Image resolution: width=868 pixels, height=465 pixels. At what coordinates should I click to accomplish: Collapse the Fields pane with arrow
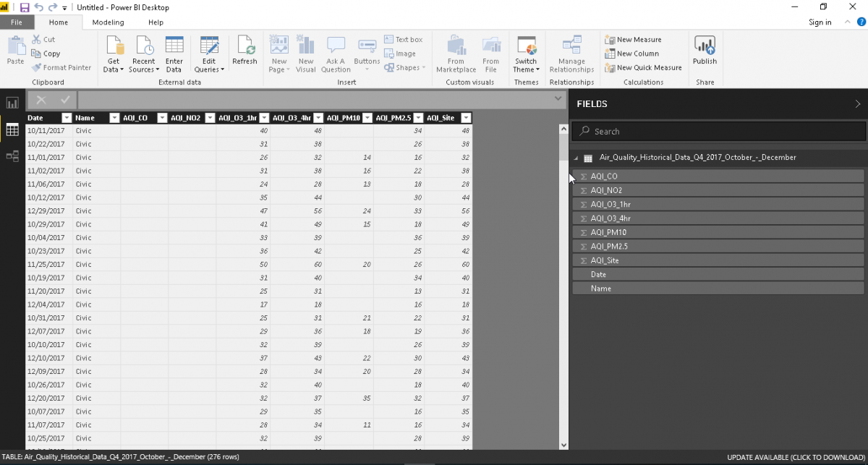point(858,104)
